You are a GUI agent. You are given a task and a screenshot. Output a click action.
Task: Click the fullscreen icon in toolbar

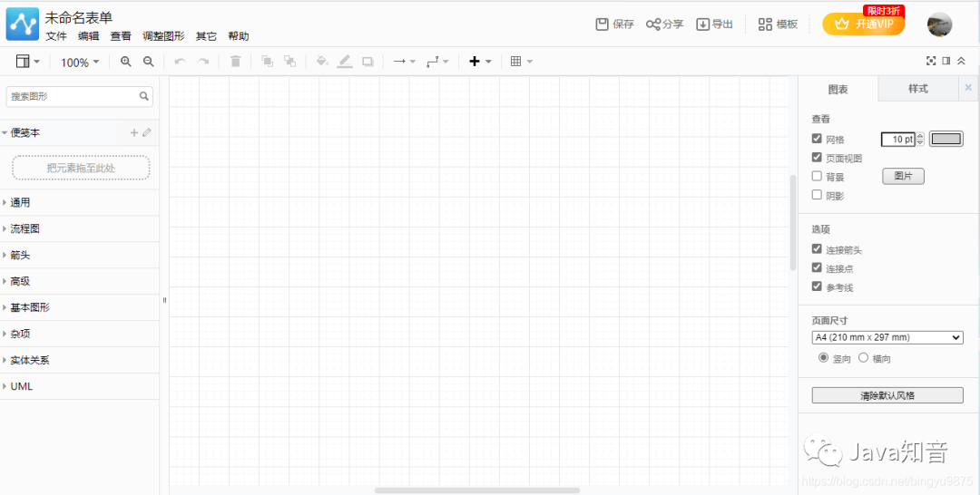coord(931,61)
